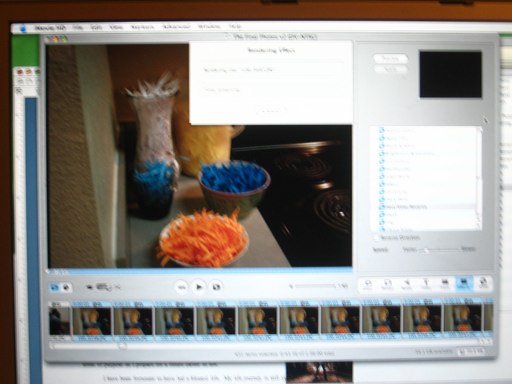Open the Clips pane button
The width and height of the screenshot is (512, 384).
368,285
